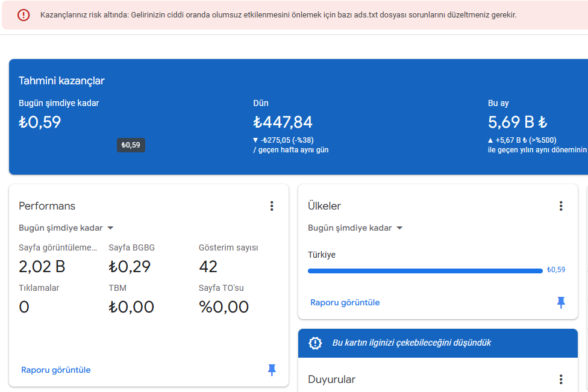Click this month's earnings 5,69 B ₺
The height and width of the screenshot is (392, 588).
point(518,122)
